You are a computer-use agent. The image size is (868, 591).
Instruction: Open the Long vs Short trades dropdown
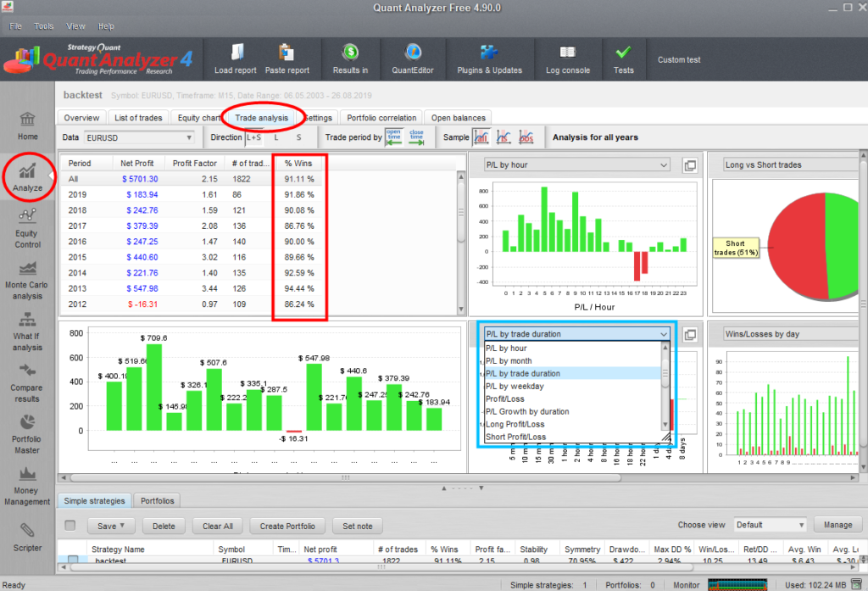[x=792, y=165]
